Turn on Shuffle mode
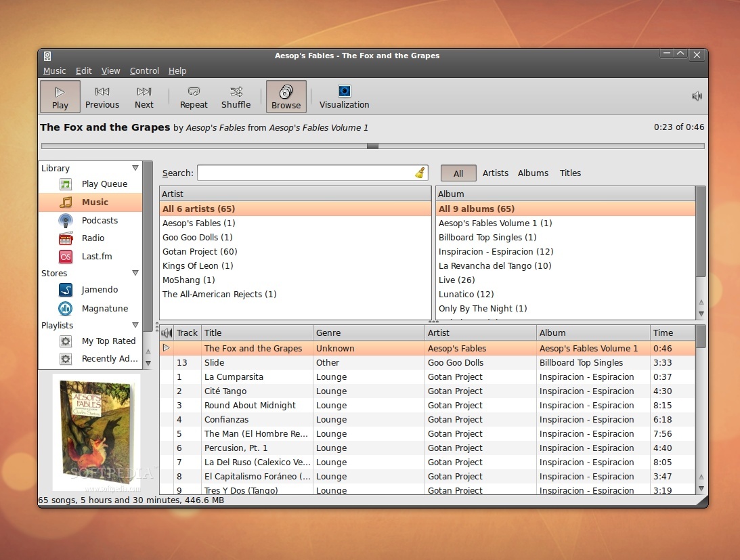 tap(236, 96)
